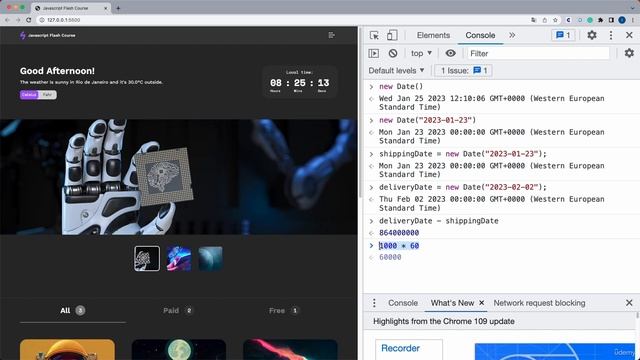Open drawer three-dot menu
This screenshot has height=360, width=640.
(374, 303)
